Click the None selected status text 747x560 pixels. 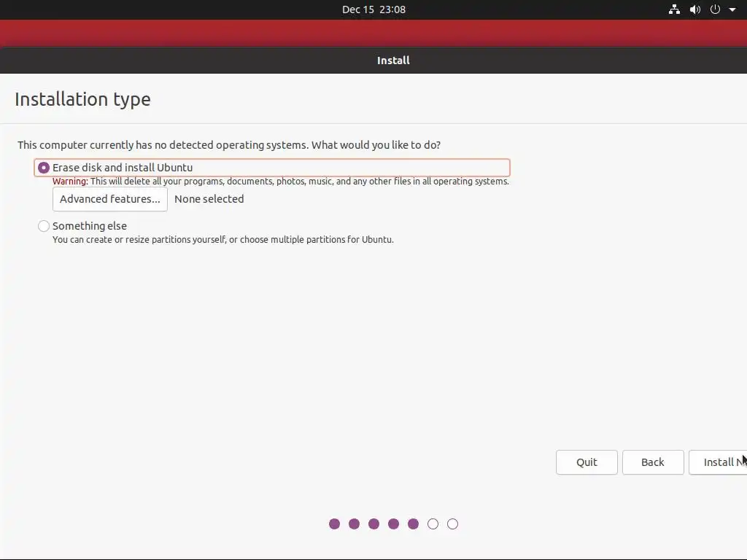coord(209,199)
